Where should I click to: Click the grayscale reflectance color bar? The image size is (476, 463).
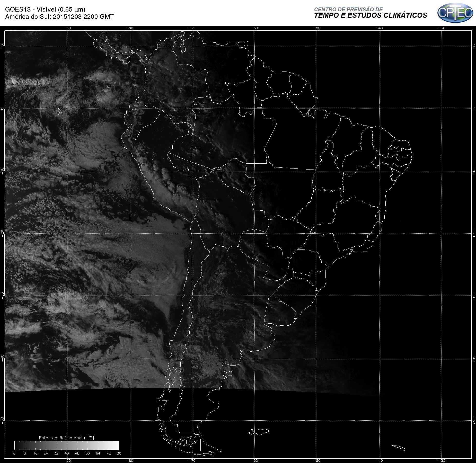click(x=67, y=445)
